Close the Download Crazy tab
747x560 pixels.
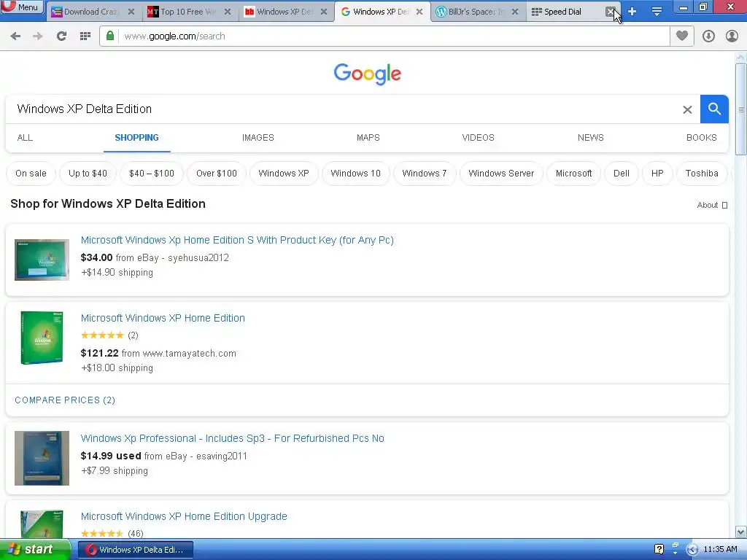point(131,12)
